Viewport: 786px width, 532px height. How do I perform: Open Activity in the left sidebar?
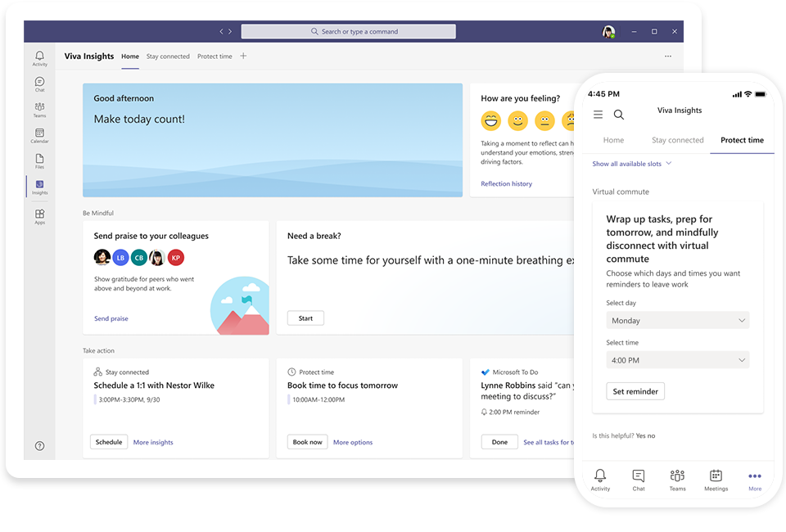click(x=39, y=58)
